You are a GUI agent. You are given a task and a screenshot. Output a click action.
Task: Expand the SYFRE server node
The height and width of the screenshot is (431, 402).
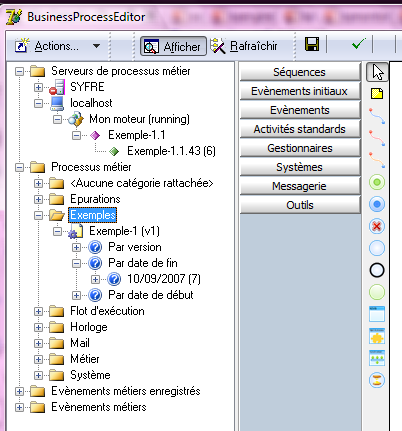[x=38, y=87]
